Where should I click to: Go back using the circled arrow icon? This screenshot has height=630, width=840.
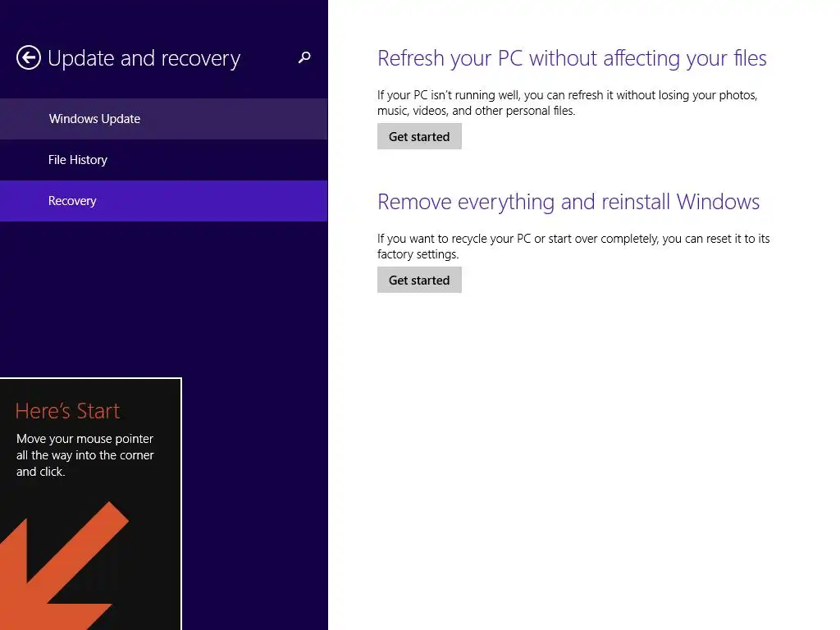[29, 58]
